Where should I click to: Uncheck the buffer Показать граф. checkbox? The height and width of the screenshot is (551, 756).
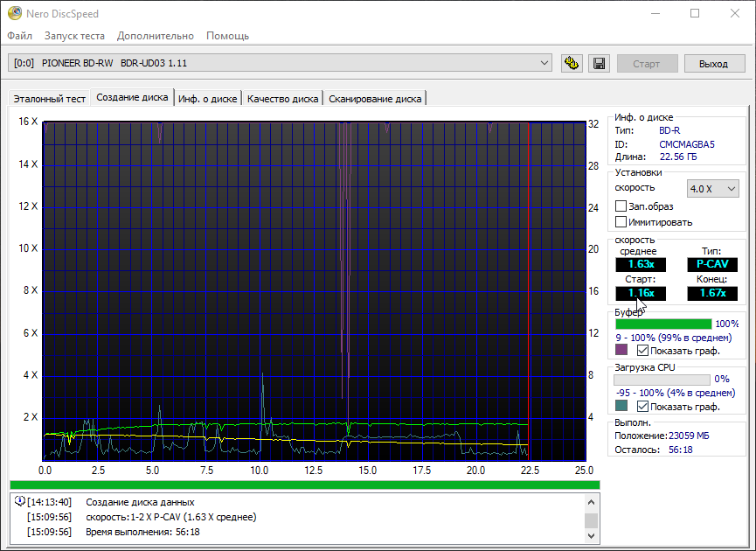(x=643, y=350)
